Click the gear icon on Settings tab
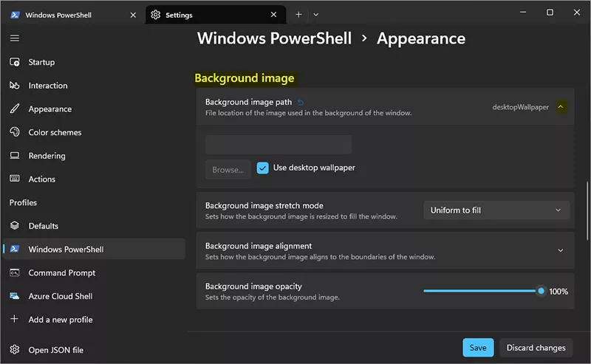The width and height of the screenshot is (591, 364). (156, 15)
